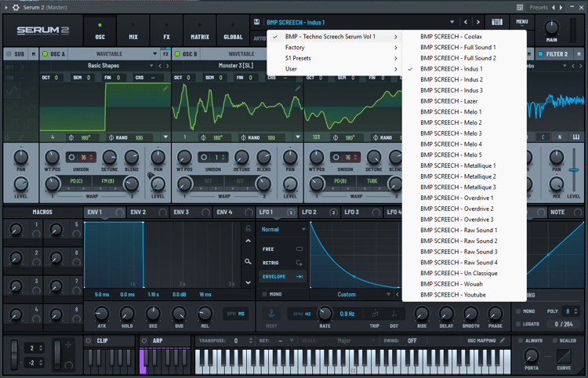Go to the previous preset arrow
588x378 pixels.
click(x=466, y=22)
